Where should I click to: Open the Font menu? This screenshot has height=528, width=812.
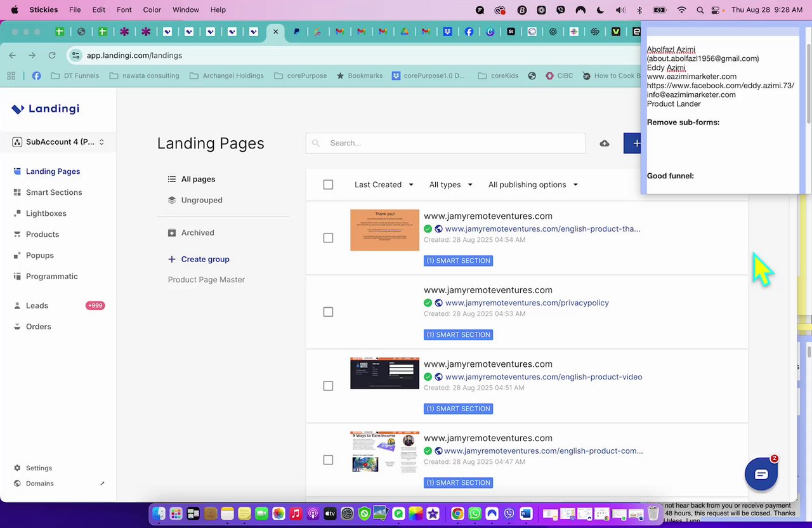click(124, 10)
